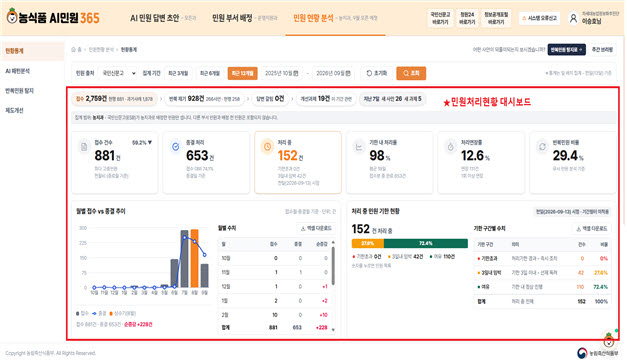Click the 2월 row in monthly table
The width and height of the screenshot is (627, 363).
(x=275, y=315)
